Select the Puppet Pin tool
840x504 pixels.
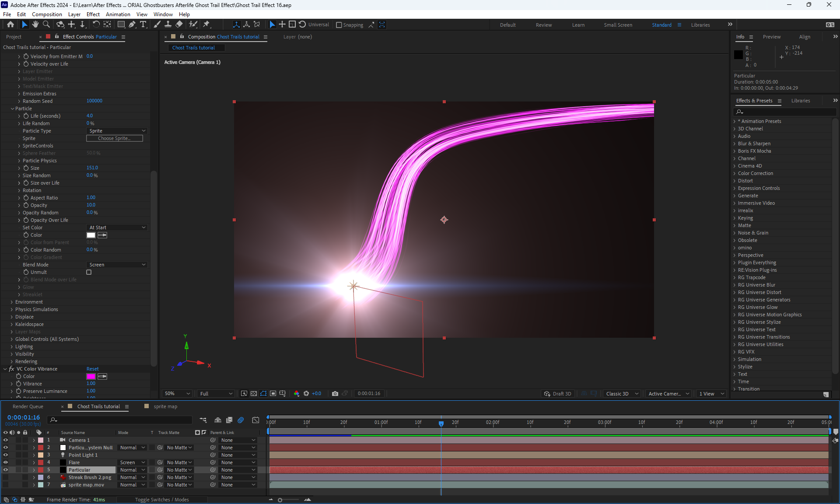(206, 24)
